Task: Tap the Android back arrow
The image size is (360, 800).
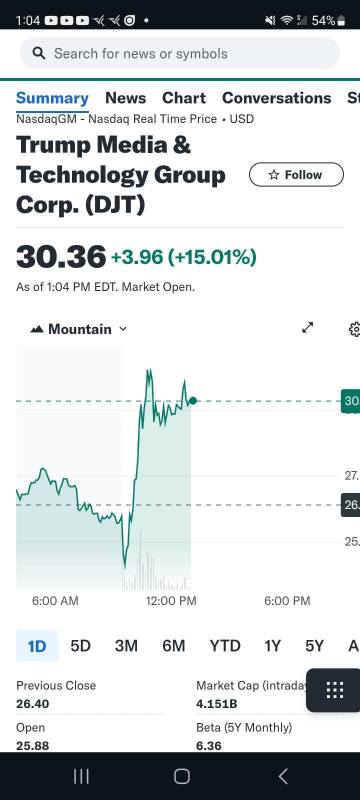Action: point(282,776)
